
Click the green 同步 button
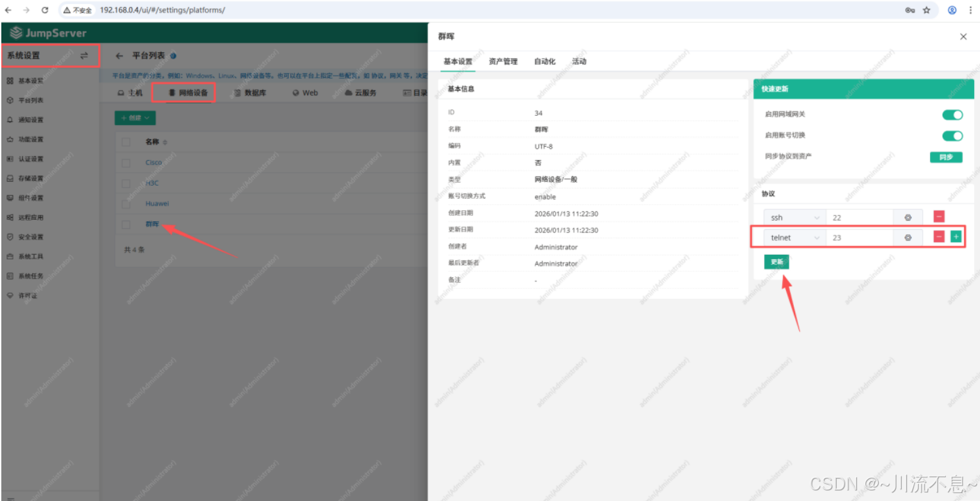pyautogui.click(x=946, y=157)
